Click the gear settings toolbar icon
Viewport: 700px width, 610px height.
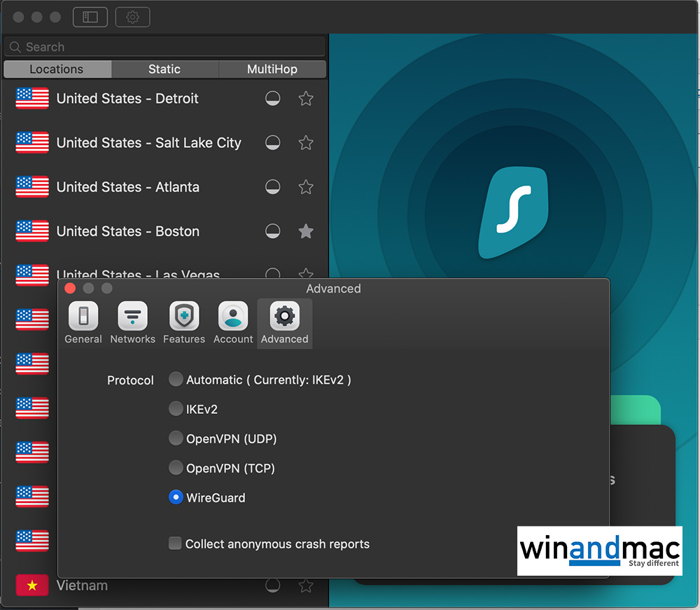point(132,18)
